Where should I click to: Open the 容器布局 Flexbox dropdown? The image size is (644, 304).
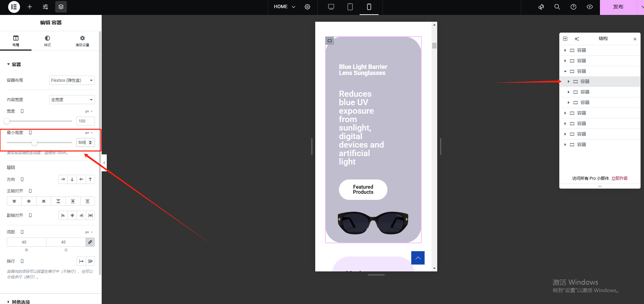72,80
